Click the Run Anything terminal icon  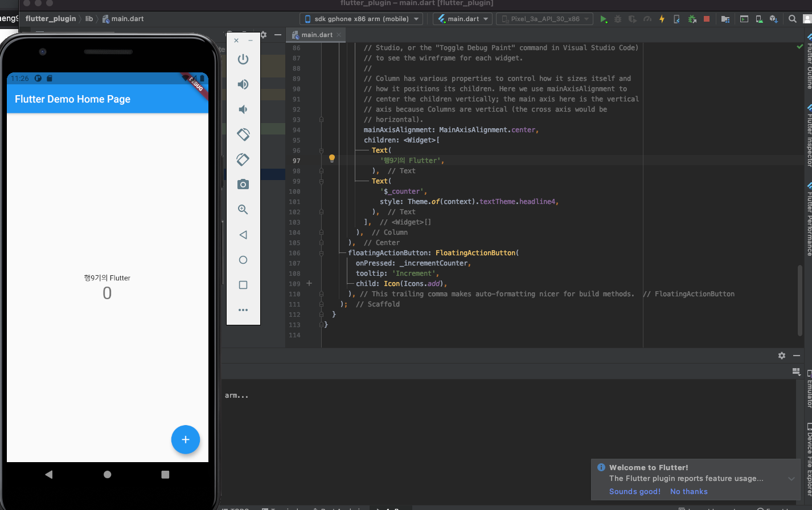tap(744, 19)
